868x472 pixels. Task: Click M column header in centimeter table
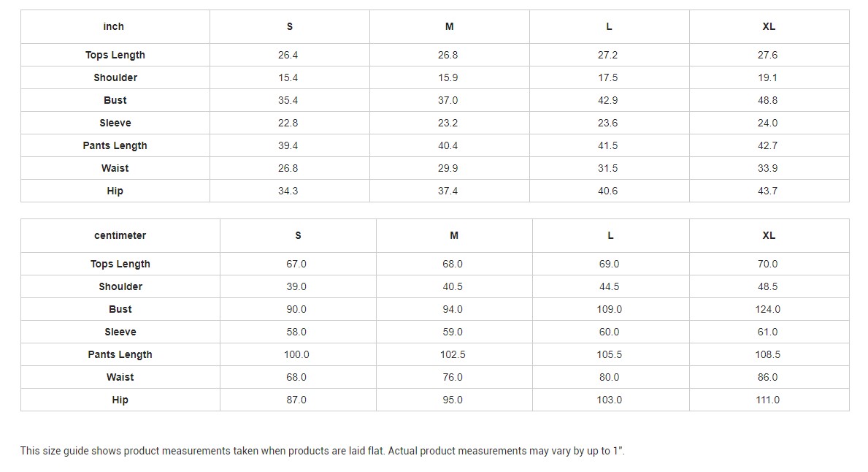tap(454, 235)
